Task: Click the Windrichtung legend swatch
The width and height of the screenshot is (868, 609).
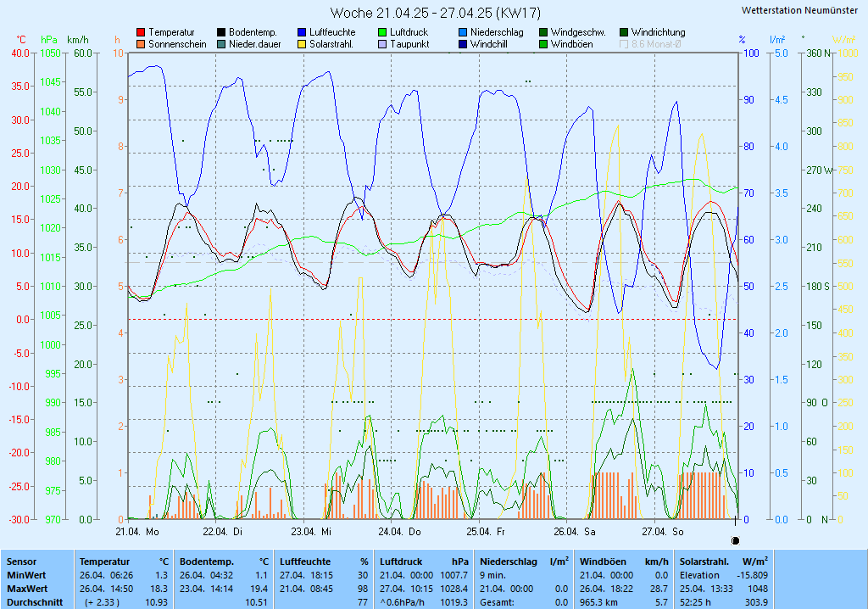Action: coord(624,33)
